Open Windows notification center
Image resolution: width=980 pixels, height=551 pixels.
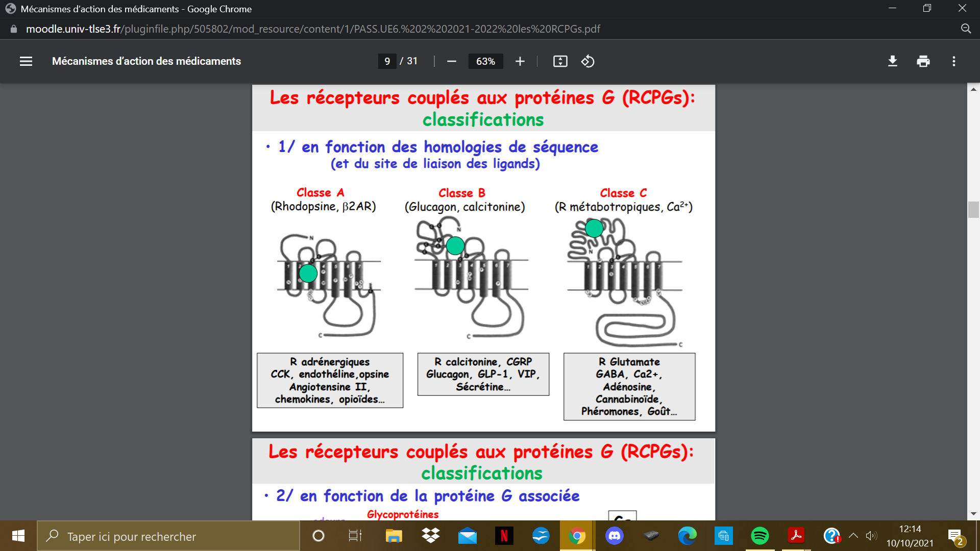(955, 536)
